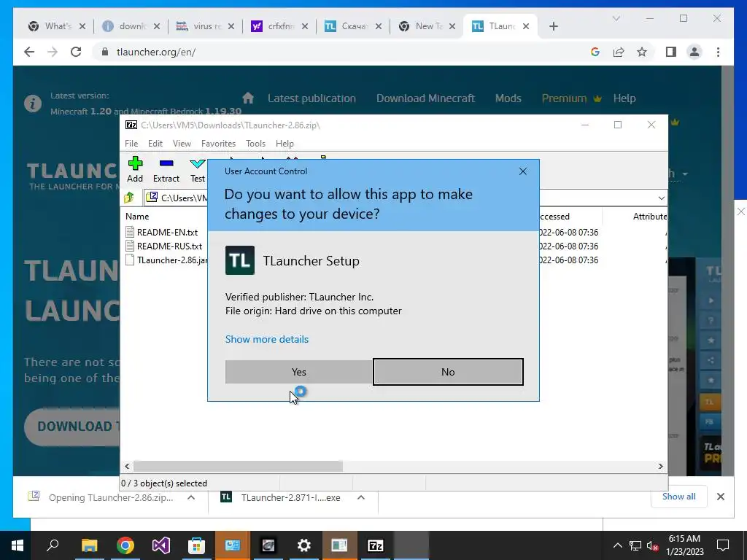Open Chrome profile avatar
Viewport: 747px width, 560px height.
(694, 52)
